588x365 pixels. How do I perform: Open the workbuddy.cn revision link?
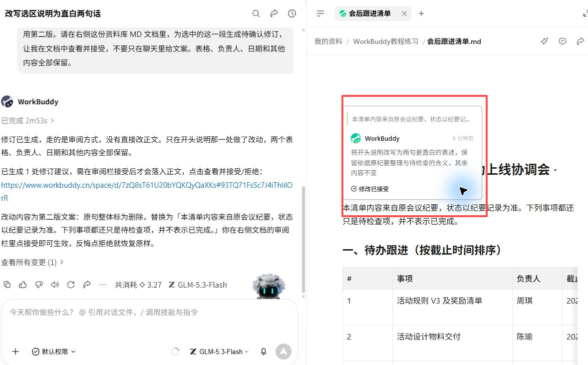tap(147, 191)
